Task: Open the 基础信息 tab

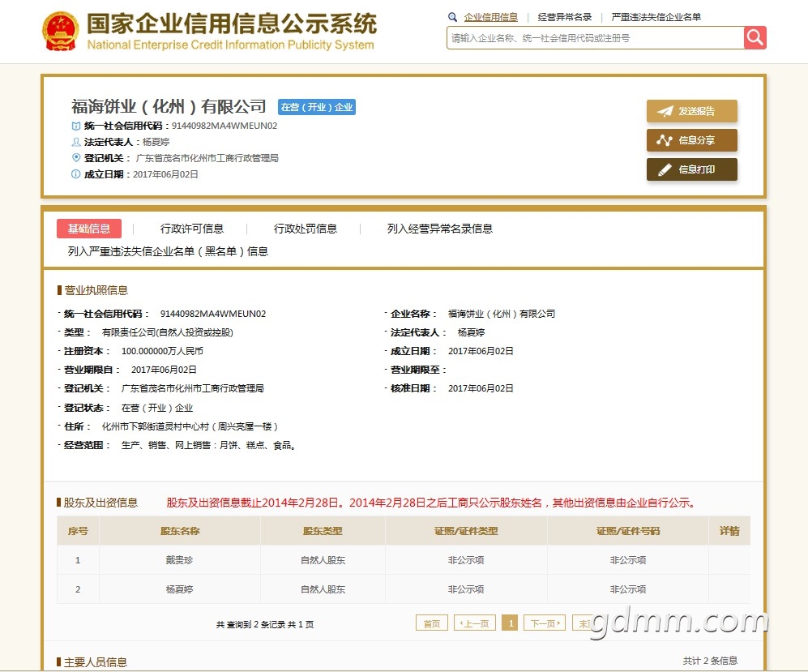Action: click(89, 229)
